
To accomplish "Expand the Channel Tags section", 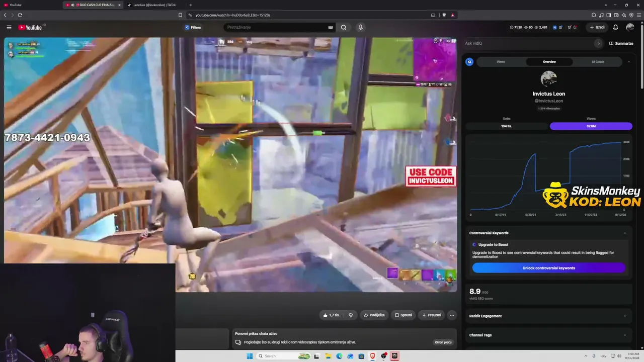I will coord(549,335).
